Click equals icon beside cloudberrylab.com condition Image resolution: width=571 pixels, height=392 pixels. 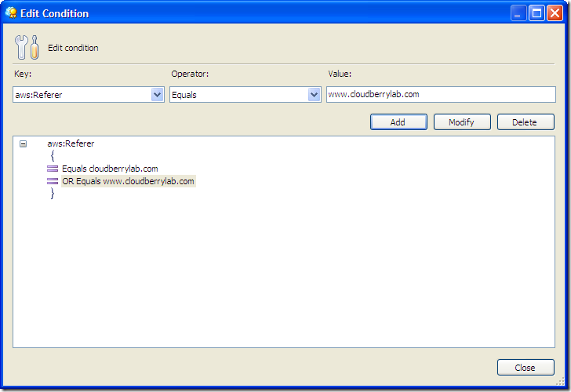pyautogui.click(x=53, y=169)
